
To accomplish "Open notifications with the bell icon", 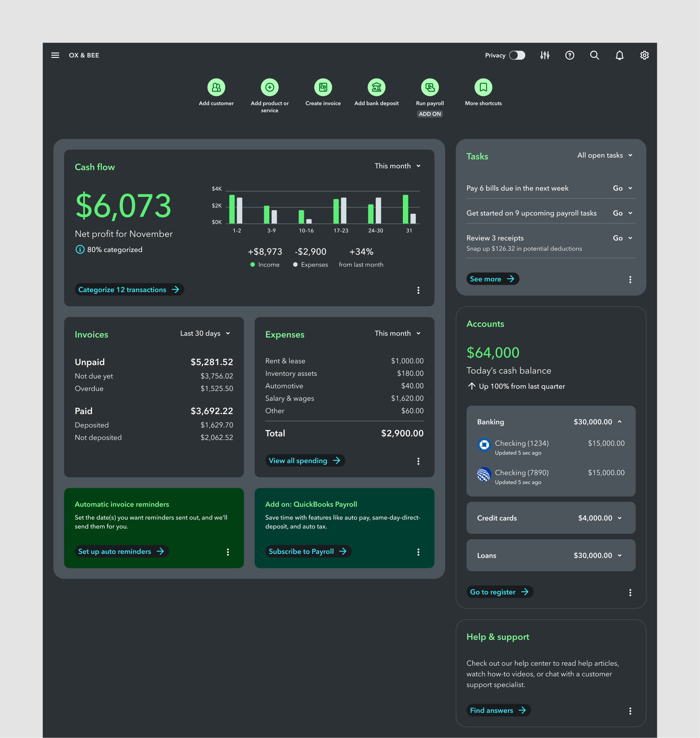I will [x=620, y=55].
